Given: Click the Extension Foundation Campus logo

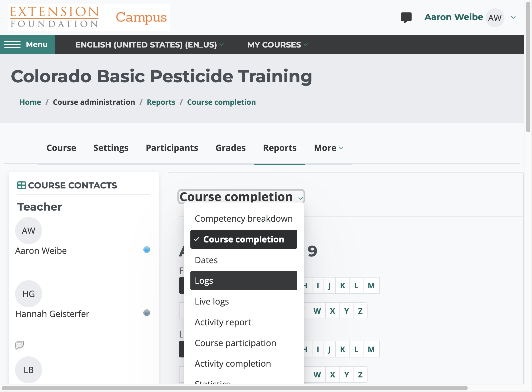Looking at the screenshot, I should pos(89,18).
